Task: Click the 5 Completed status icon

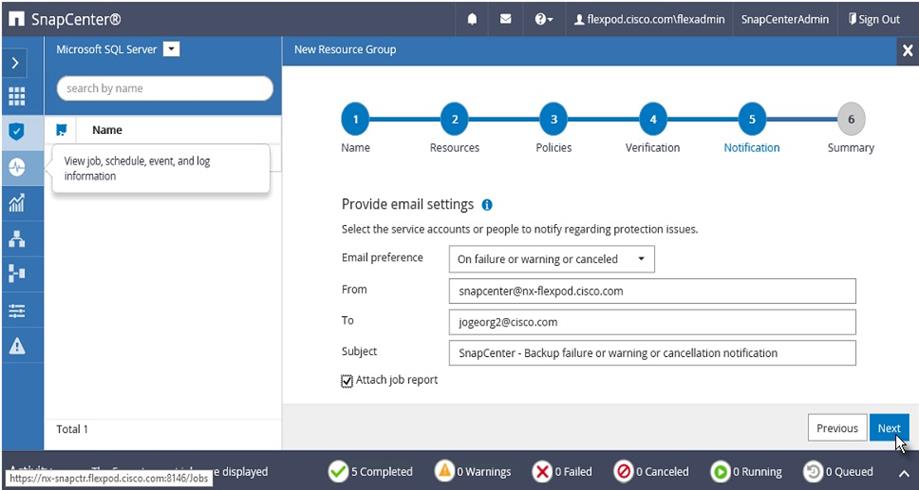Action: [x=338, y=471]
